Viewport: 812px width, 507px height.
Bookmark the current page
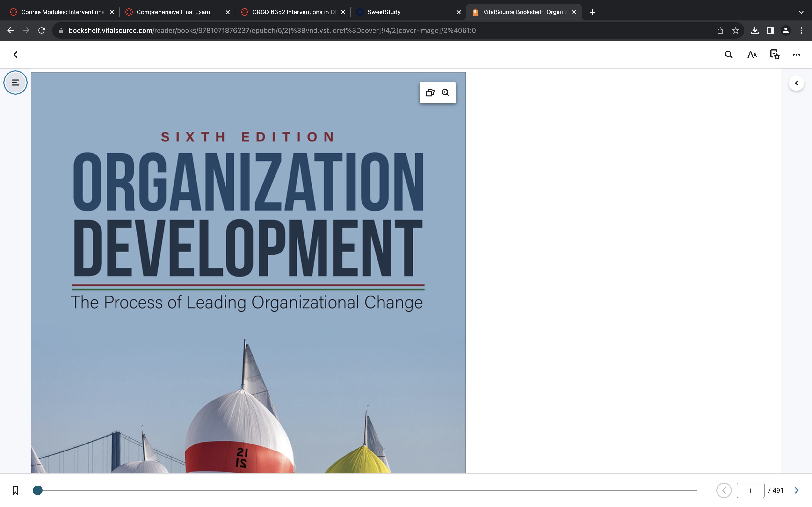point(15,490)
